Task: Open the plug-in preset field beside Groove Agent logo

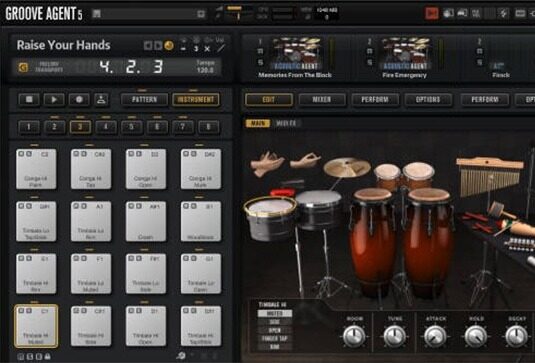Action: click(x=149, y=14)
